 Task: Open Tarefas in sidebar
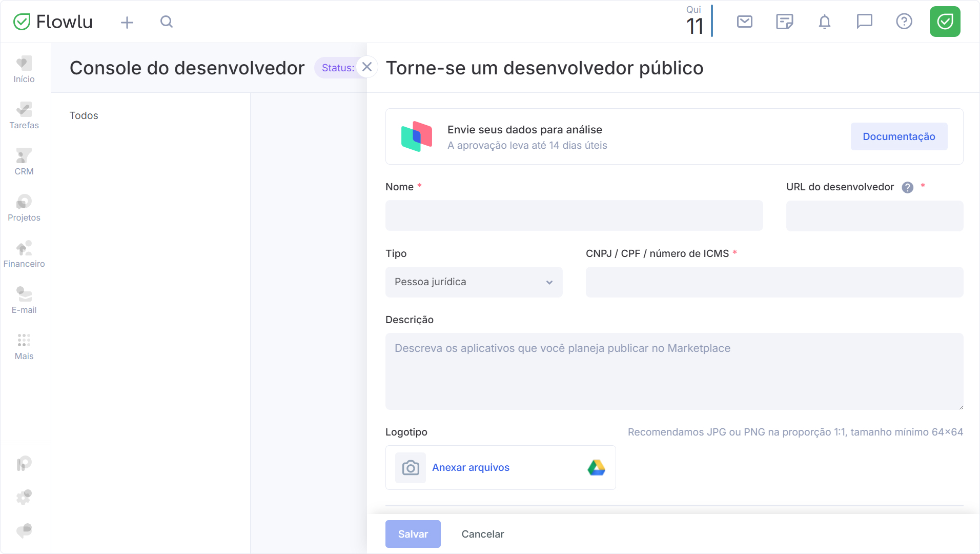click(24, 115)
